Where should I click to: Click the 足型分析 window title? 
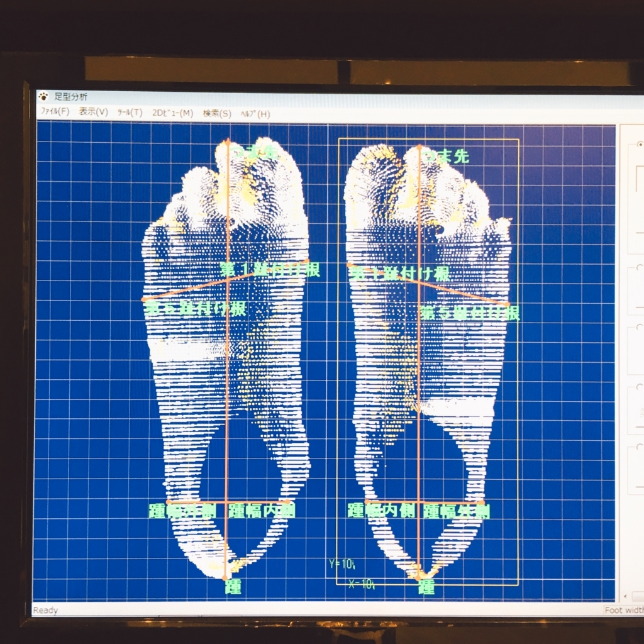tap(70, 97)
